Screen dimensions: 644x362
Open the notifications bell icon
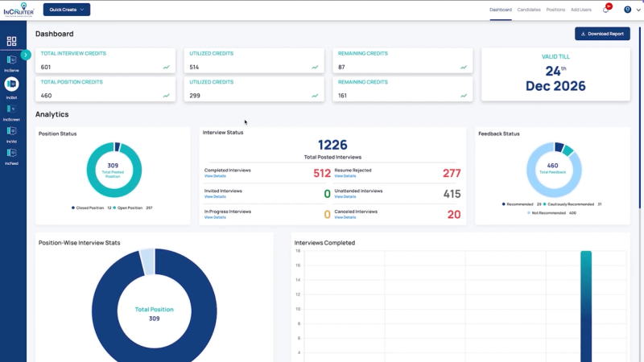tap(606, 10)
